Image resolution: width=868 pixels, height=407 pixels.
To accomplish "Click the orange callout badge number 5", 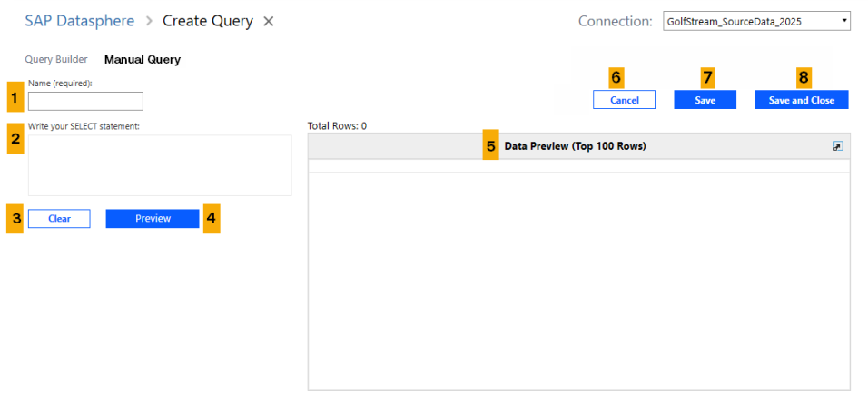I will pos(490,146).
